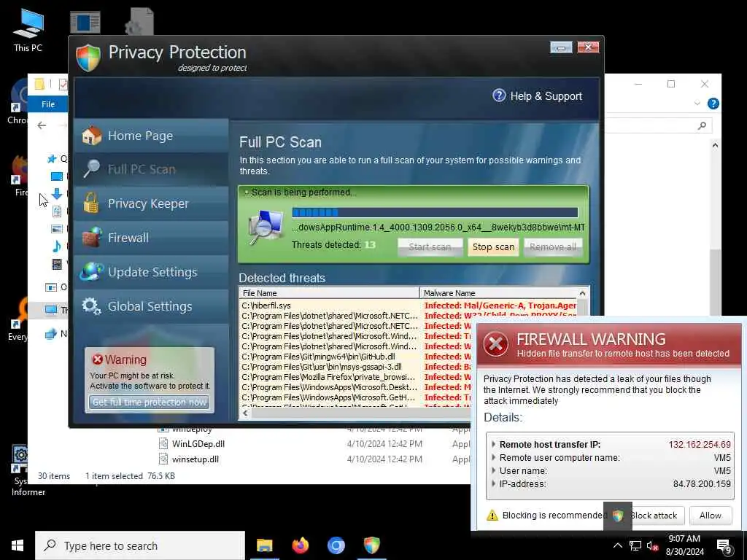Screen dimensions: 747x560
Task: Click the Stop scan button
Action: click(493, 246)
